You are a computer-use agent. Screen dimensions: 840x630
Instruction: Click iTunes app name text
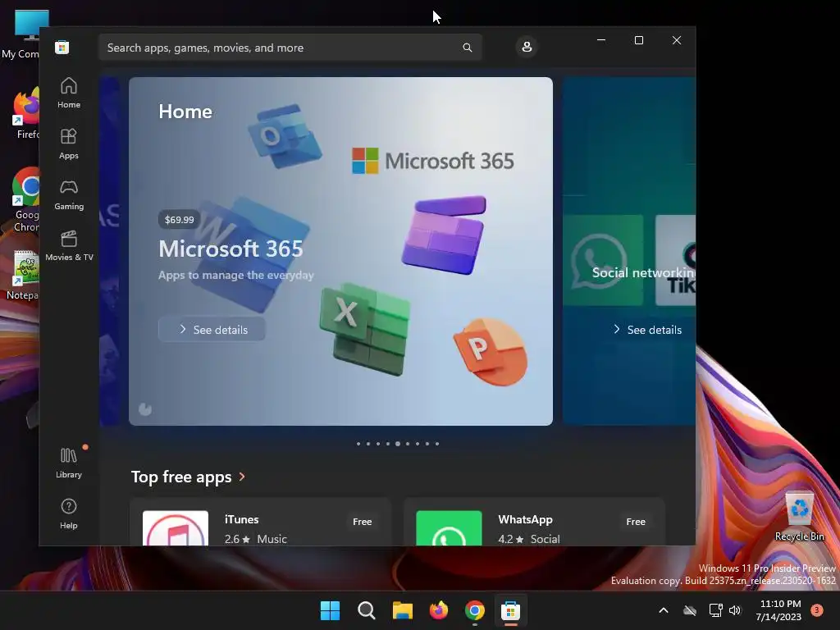coord(242,519)
